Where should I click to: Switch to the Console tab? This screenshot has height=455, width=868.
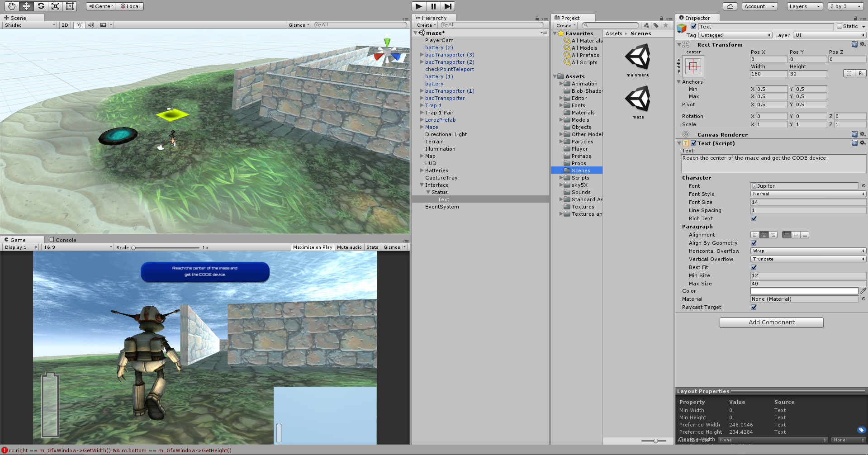tap(63, 240)
